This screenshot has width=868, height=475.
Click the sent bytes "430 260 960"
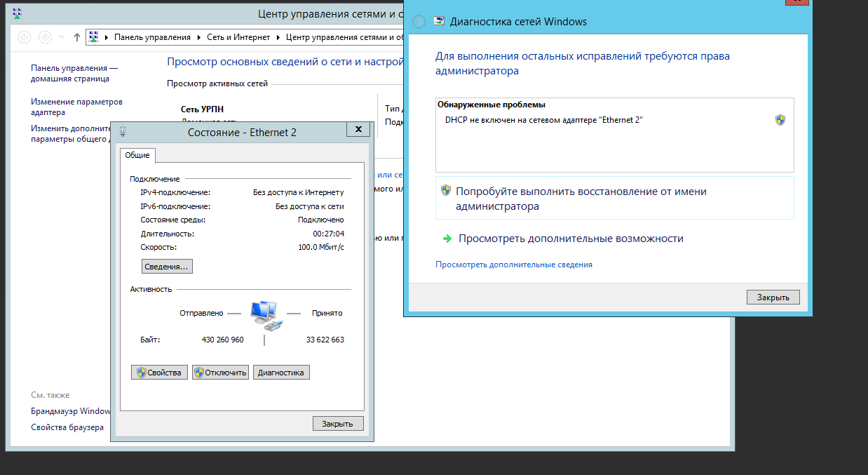click(223, 340)
